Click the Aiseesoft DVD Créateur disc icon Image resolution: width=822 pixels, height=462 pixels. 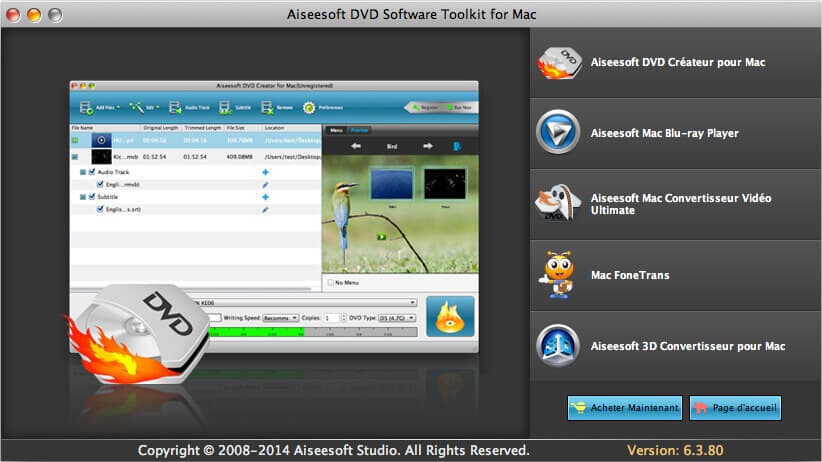pyautogui.click(x=559, y=63)
